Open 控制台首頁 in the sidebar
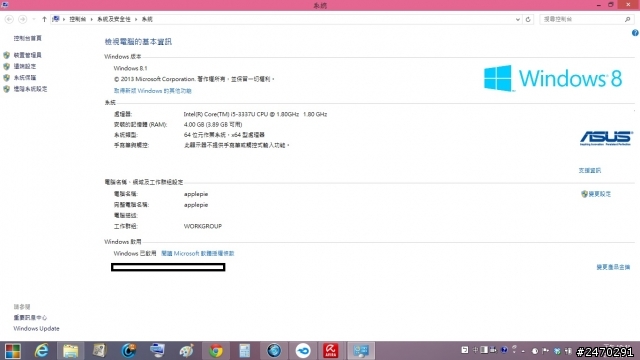Viewport: 640px width, 360px height. pyautogui.click(x=27, y=38)
